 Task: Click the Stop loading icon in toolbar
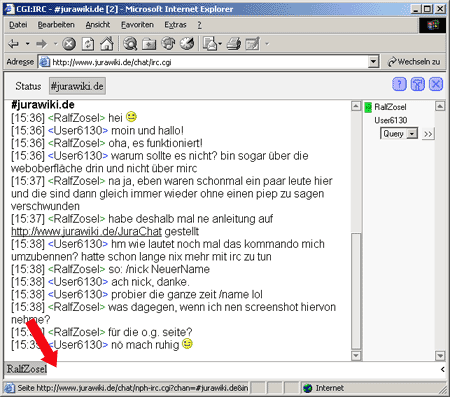(69, 44)
